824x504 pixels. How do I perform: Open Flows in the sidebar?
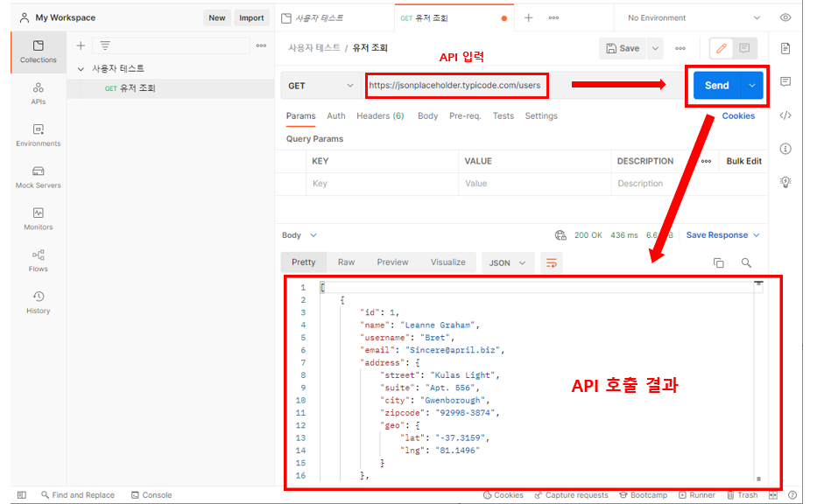(39, 261)
